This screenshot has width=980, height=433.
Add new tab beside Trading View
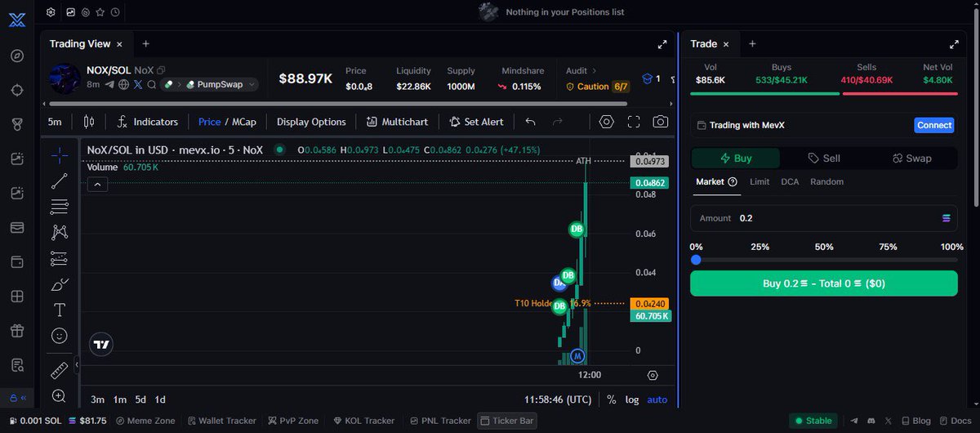(145, 44)
